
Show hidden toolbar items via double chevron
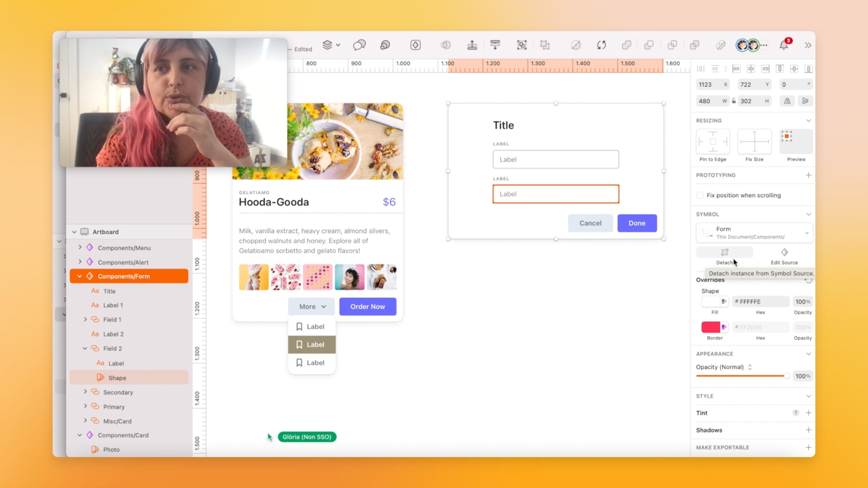(x=808, y=45)
